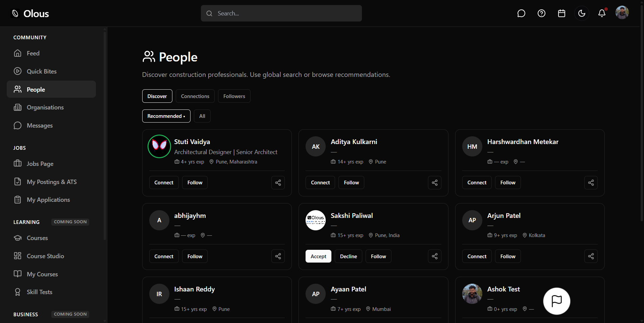
Task: Connect with Stuti Vaidya
Action: (x=164, y=183)
